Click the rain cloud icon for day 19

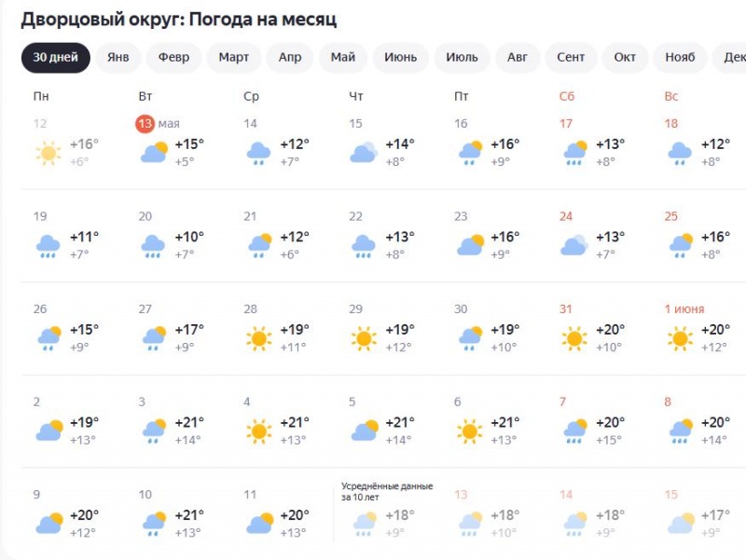pyautogui.click(x=48, y=245)
